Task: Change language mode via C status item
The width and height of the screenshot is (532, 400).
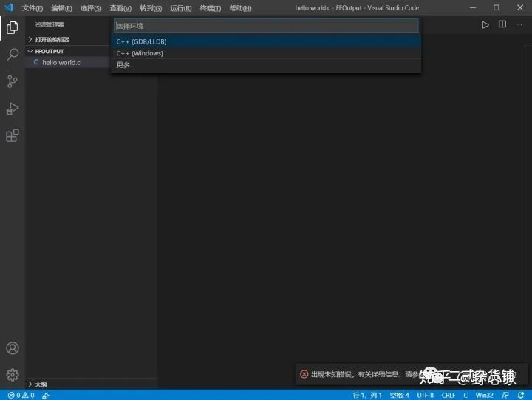Action: 465,396
